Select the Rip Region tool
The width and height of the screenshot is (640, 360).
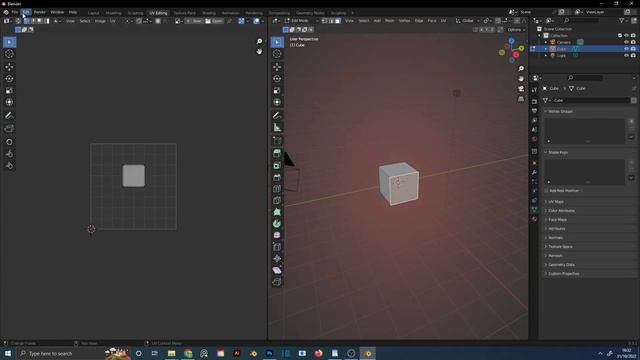[x=277, y=282]
